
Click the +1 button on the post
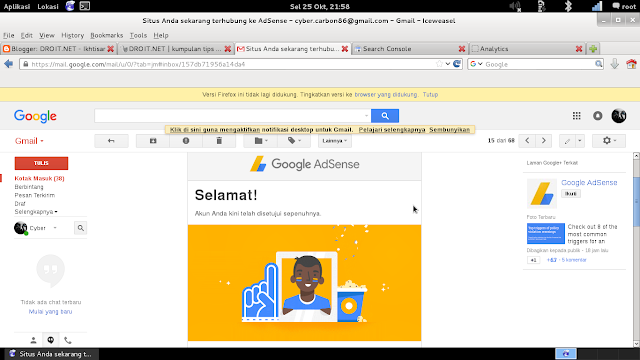click(x=533, y=260)
